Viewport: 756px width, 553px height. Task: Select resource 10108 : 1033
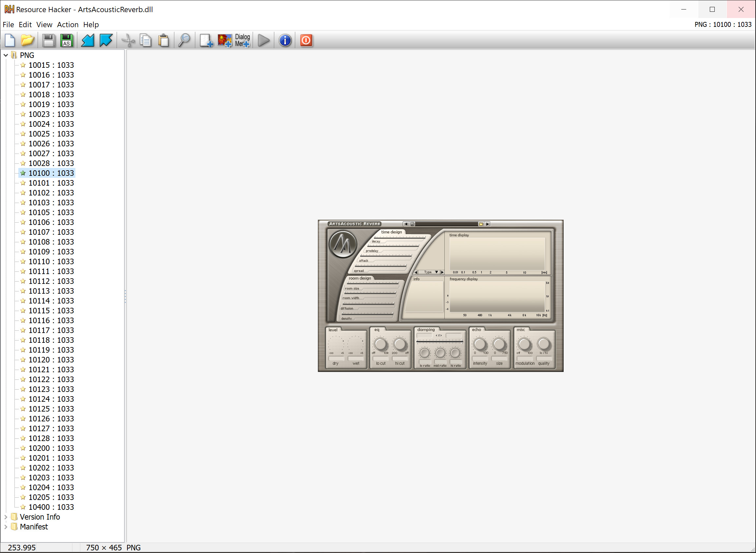(51, 242)
